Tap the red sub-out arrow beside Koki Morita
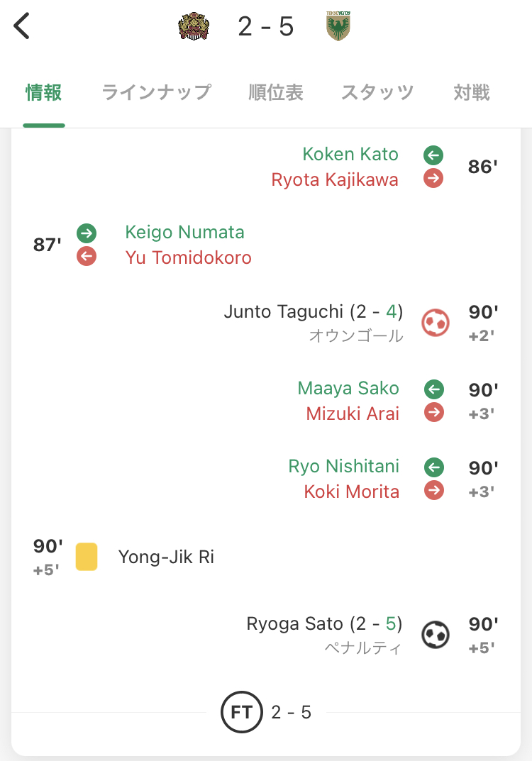This screenshot has height=761, width=532. click(x=433, y=491)
